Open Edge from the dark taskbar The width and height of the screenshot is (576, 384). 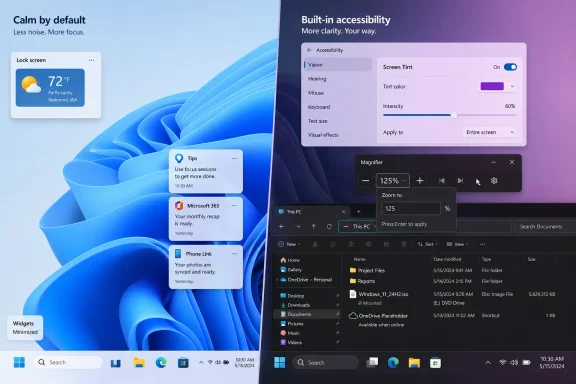pos(393,363)
